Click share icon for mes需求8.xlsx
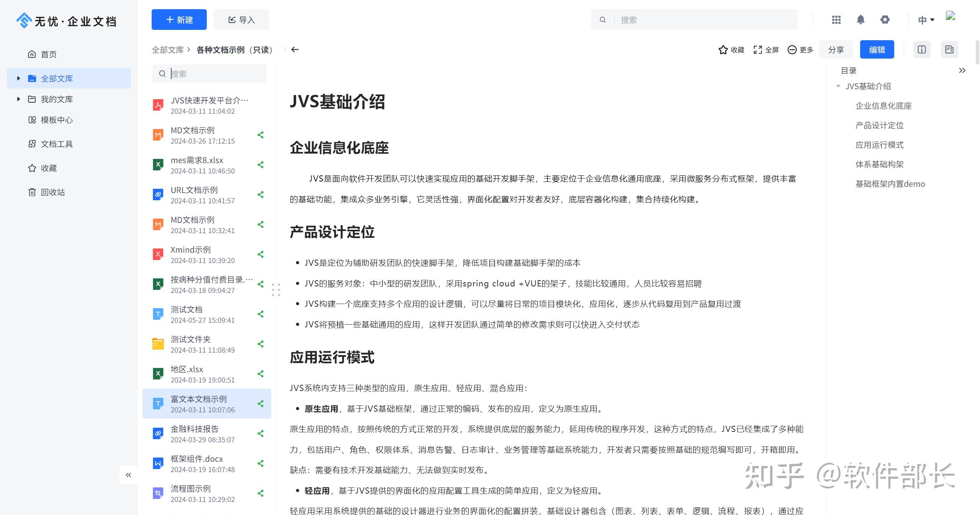Image resolution: width=980 pixels, height=515 pixels. tap(261, 165)
